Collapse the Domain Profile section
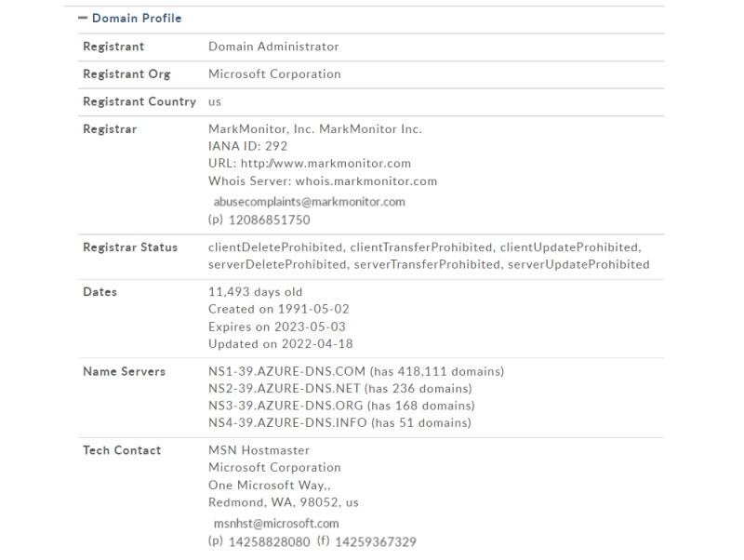This screenshot has width=744, height=560. coord(83,18)
